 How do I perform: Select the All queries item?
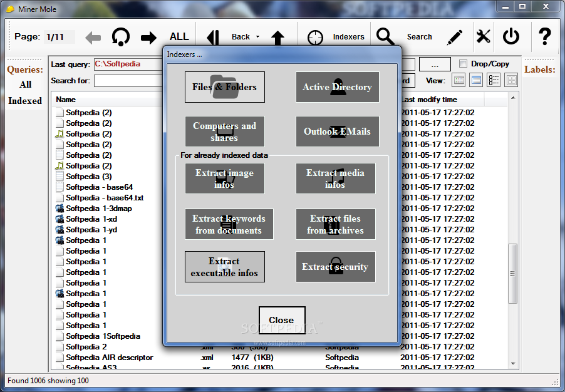click(x=25, y=85)
